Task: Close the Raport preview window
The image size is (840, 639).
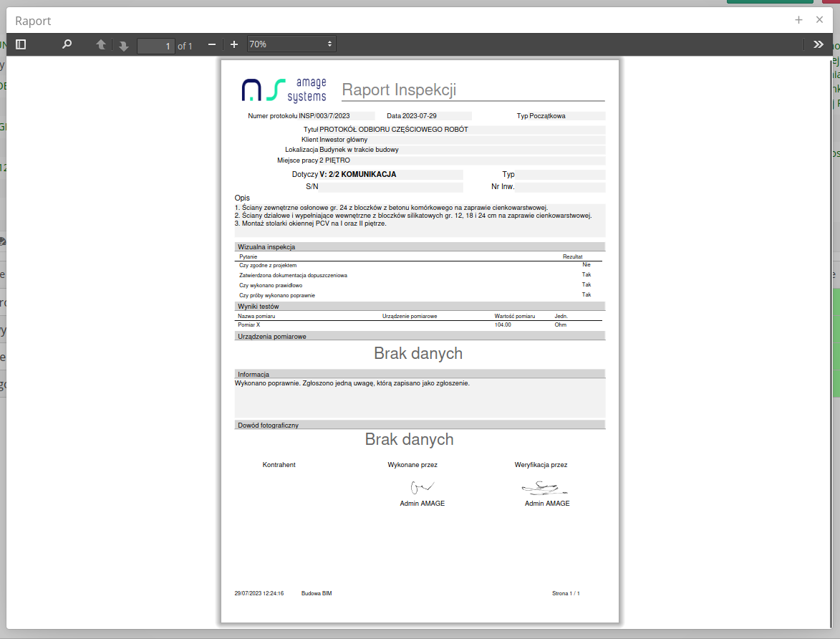Action: [x=819, y=20]
